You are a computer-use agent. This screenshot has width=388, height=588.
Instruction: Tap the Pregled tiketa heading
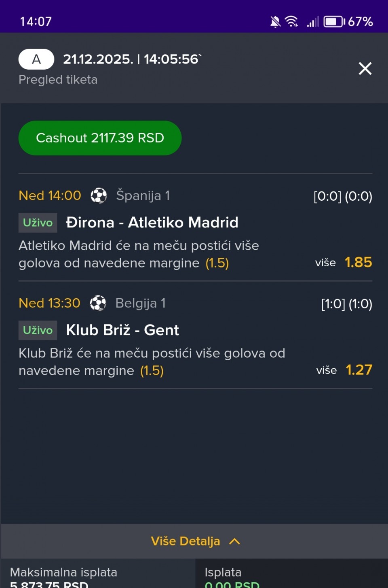pos(58,80)
